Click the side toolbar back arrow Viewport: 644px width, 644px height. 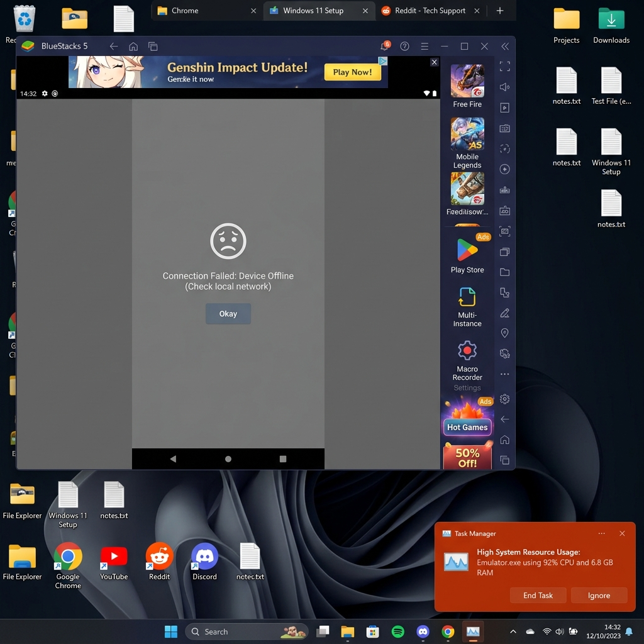point(505,419)
